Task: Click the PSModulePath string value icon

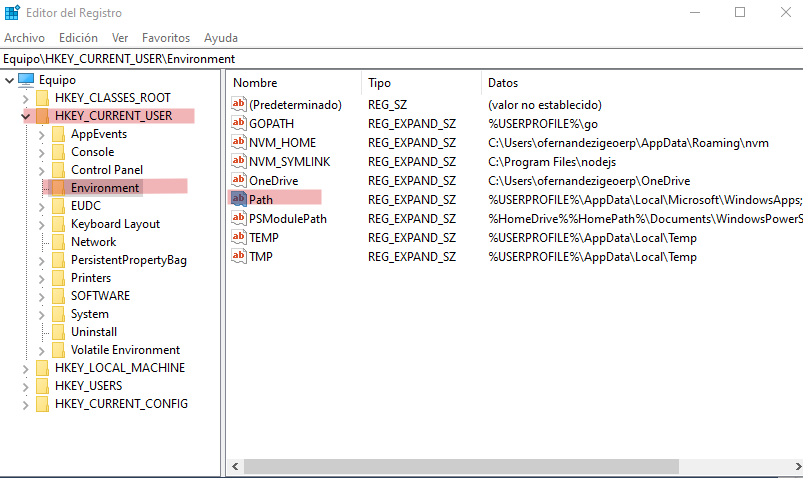Action: point(239,218)
